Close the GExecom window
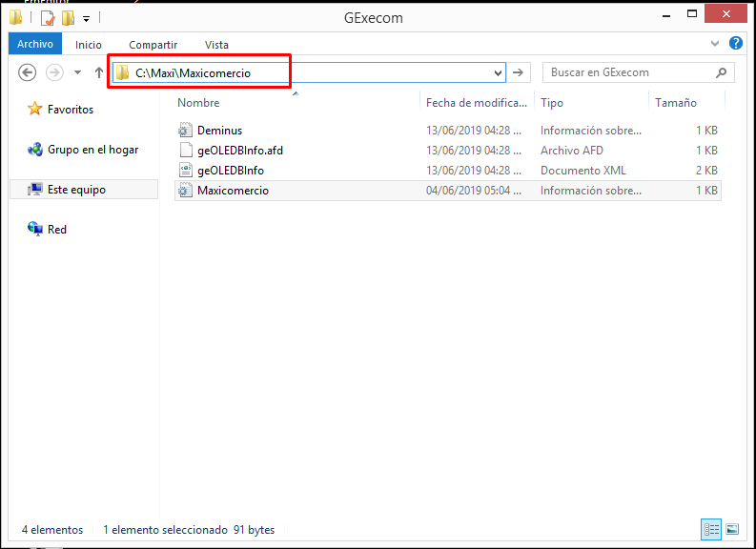This screenshot has width=756, height=549. coord(726,14)
